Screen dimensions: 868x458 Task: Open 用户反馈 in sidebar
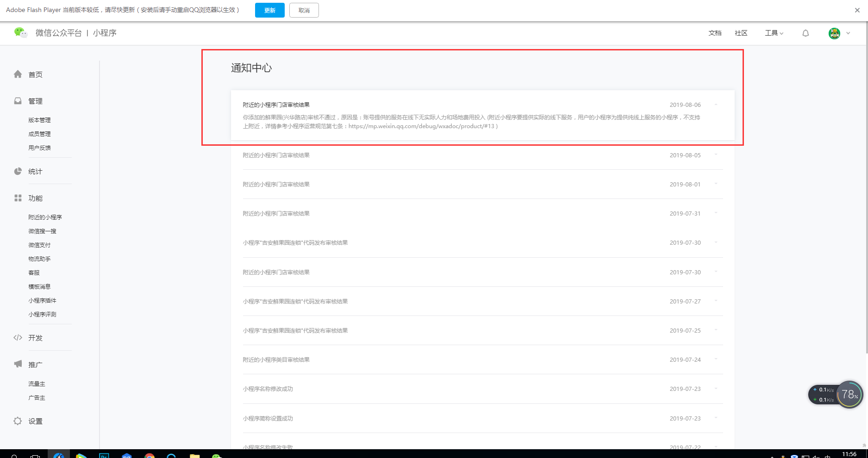(39, 148)
